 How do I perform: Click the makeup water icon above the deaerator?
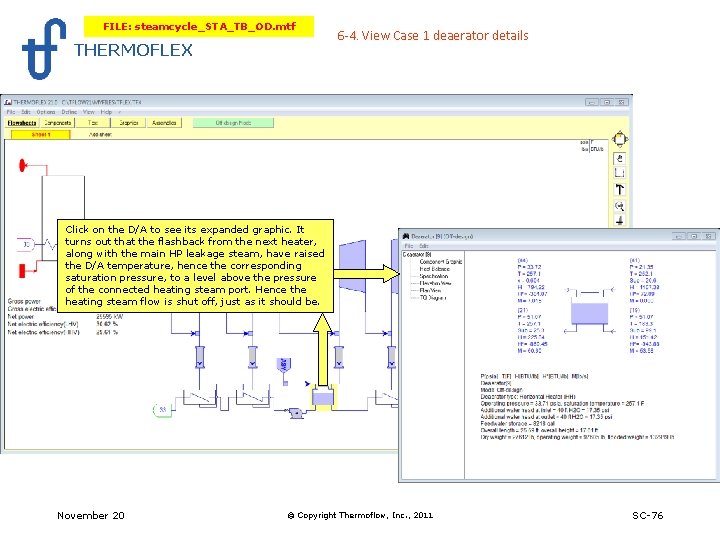(x=284, y=368)
